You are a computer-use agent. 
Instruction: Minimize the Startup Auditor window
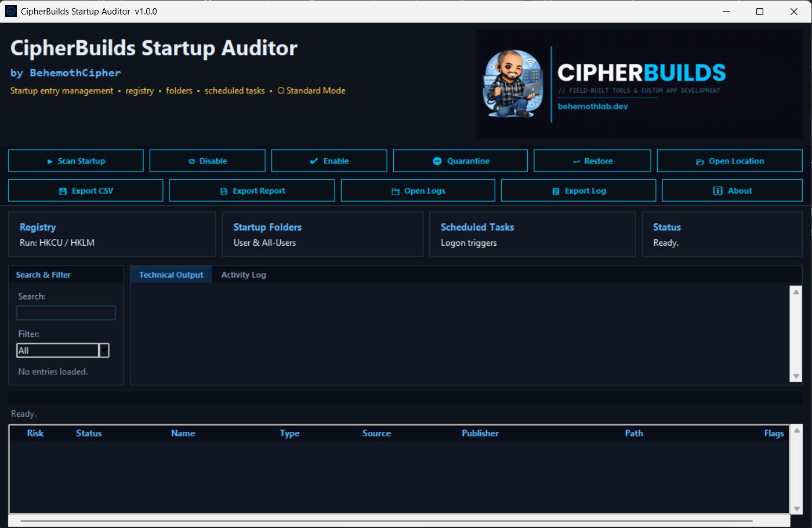(726, 11)
